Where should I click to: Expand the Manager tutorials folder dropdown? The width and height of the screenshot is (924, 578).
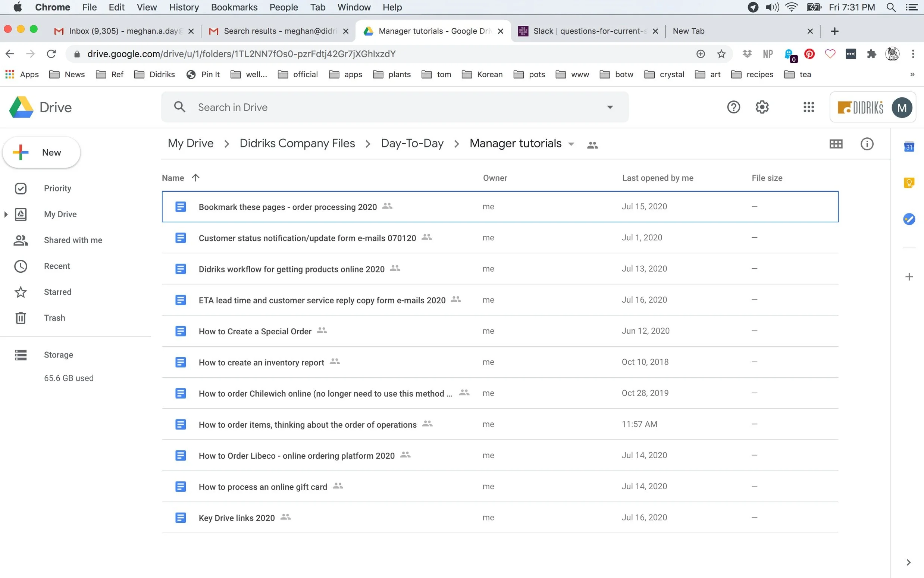point(571,144)
